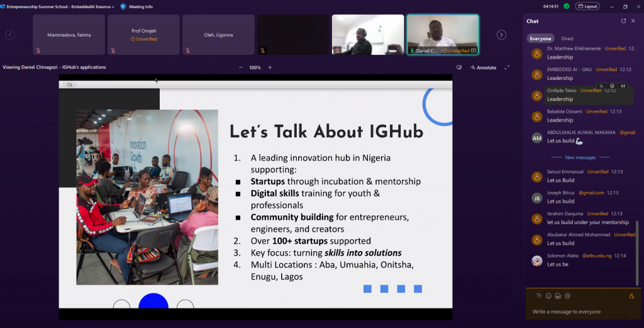Viewport: 644px width, 328px height.
Task: Click the slide view icon atop the shared window
Action: (x=69, y=84)
